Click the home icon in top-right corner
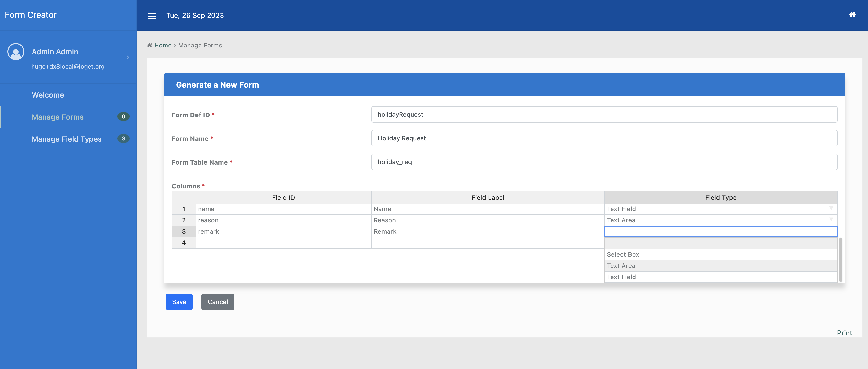The image size is (868, 369). 852,14
